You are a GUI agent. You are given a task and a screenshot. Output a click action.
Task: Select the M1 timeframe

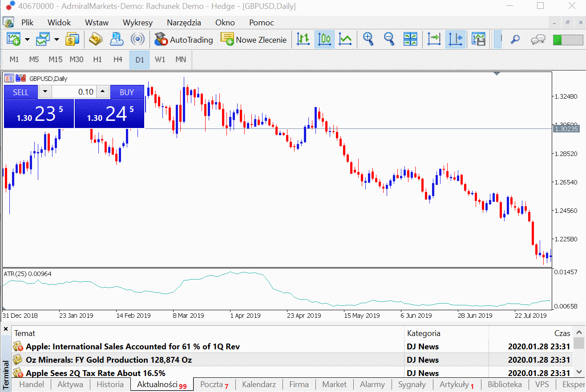click(x=14, y=60)
